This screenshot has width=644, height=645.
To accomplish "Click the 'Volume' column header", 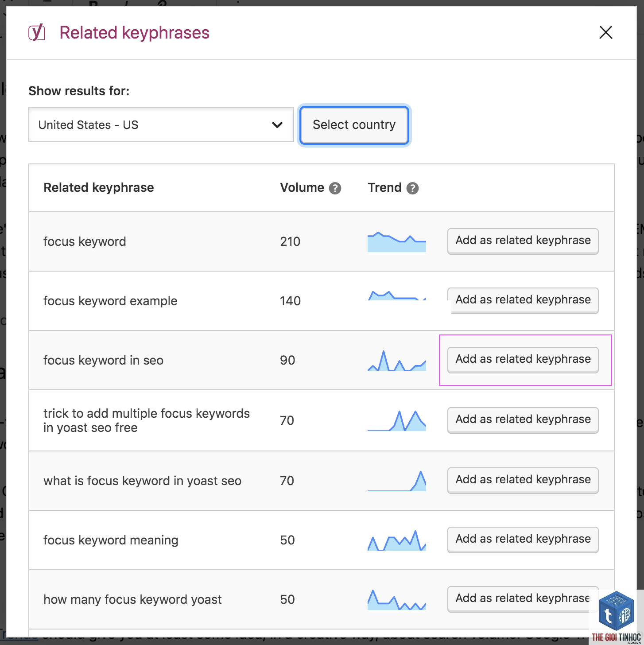I will (x=302, y=188).
